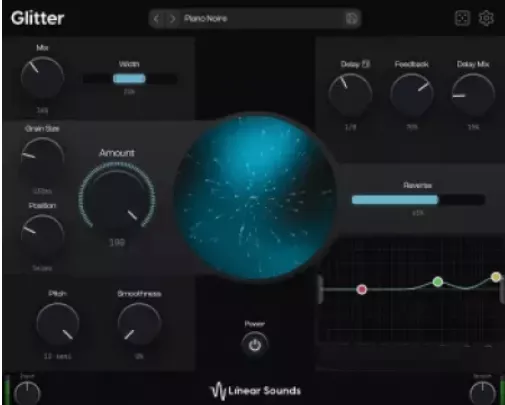
Task: Toggle the Power button
Action: coord(255,345)
